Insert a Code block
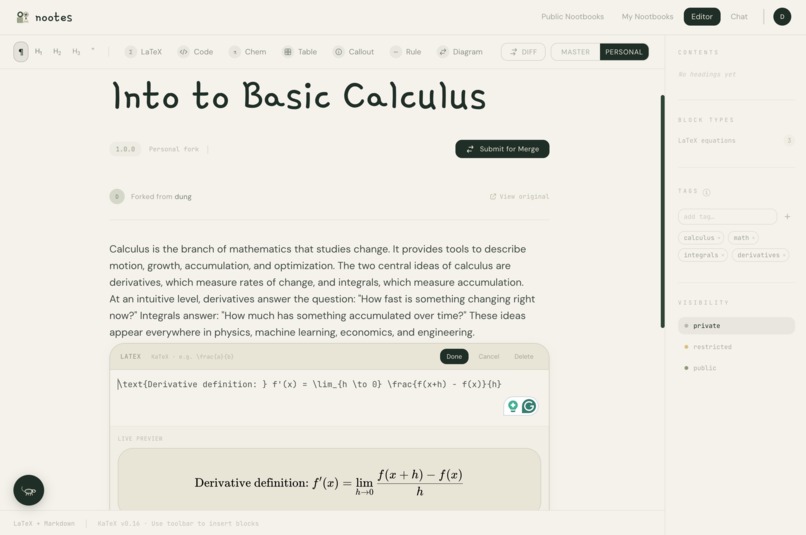This screenshot has height=535, width=806. (196, 52)
